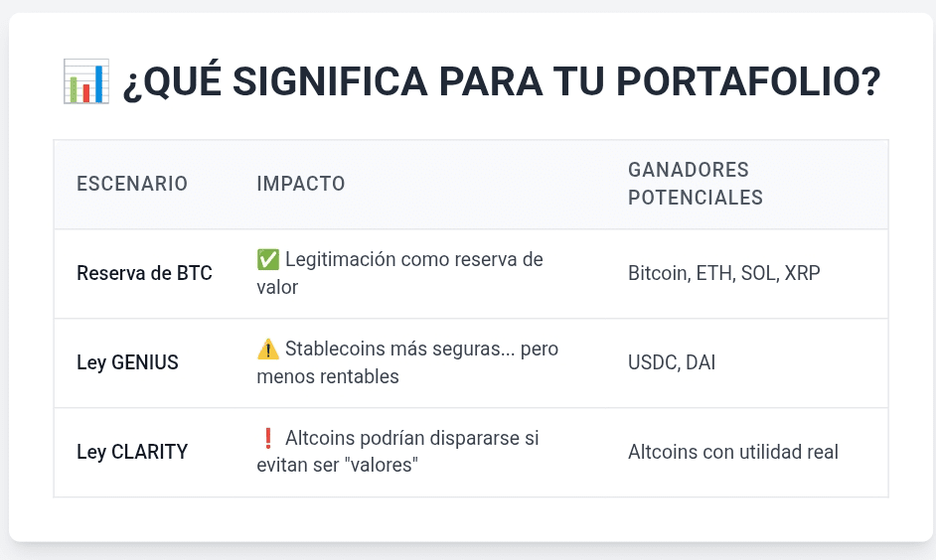Click the IMPACTO column header
The image size is (936, 560).
(x=301, y=184)
